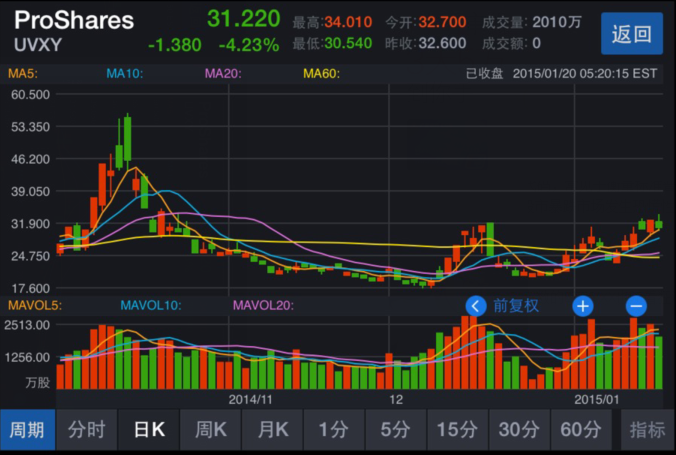Click the 17.600 price axis label
The width and height of the screenshot is (676, 455).
pos(30,288)
